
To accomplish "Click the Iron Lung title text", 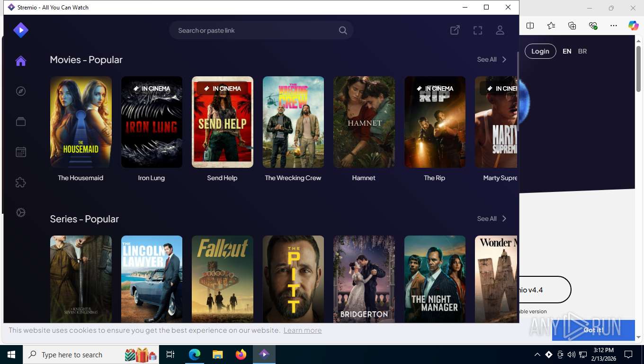I will tap(152, 178).
